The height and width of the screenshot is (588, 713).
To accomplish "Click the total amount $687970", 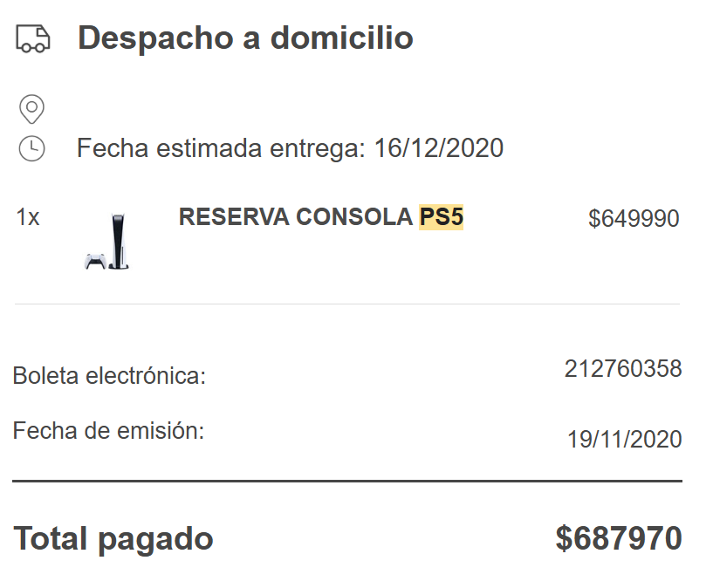I will (619, 538).
